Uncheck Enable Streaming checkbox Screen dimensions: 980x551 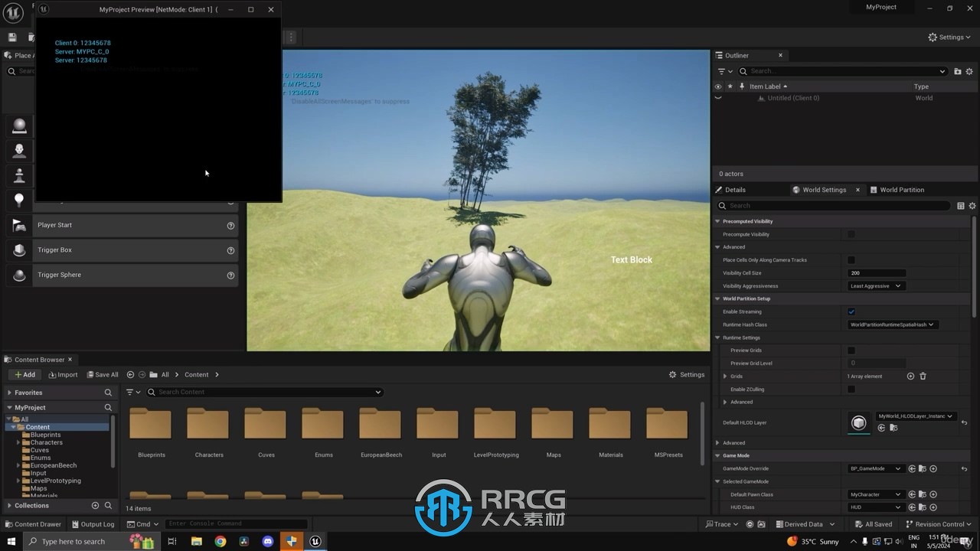click(x=851, y=312)
